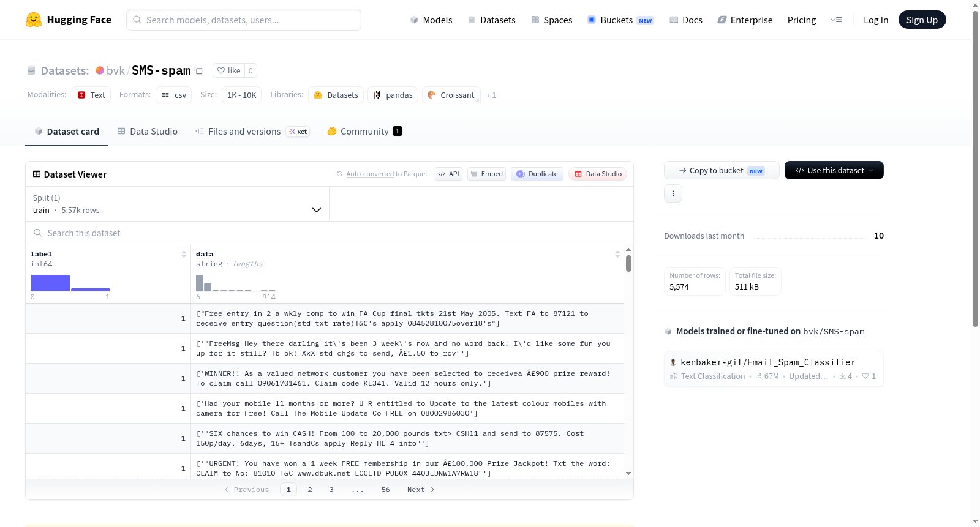The width and height of the screenshot is (980, 527).
Task: Open kenbaker-gif/Email_Spam_Classifier model card
Action: point(774,368)
